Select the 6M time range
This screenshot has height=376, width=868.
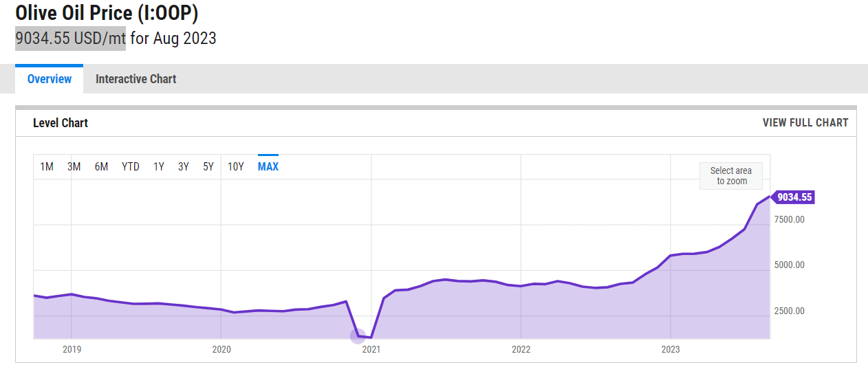coord(102,166)
